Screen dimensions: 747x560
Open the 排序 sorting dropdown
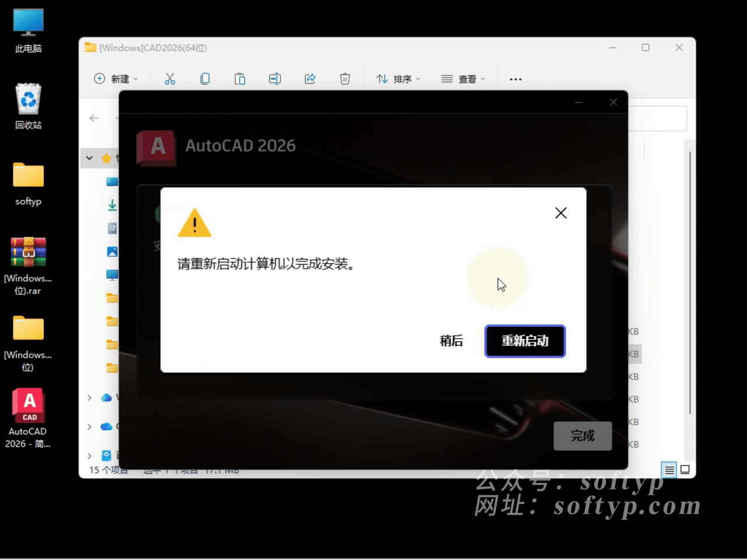[x=398, y=78]
